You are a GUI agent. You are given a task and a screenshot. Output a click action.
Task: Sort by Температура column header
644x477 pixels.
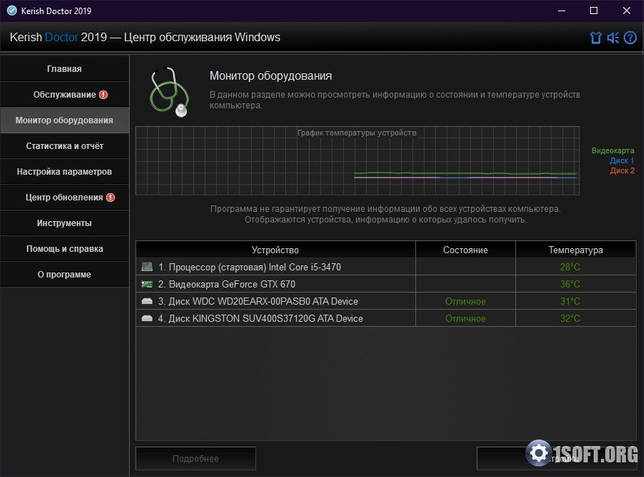point(576,249)
